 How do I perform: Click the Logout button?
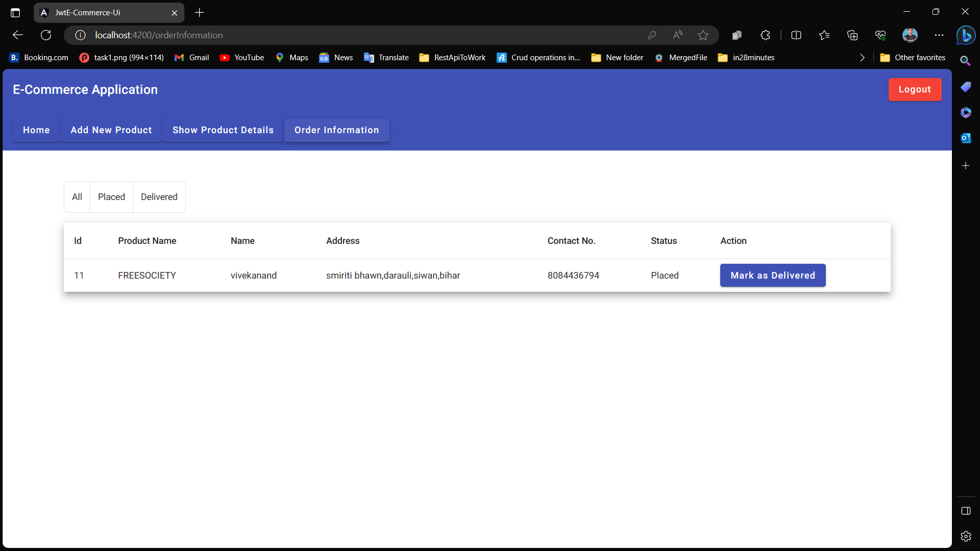914,89
